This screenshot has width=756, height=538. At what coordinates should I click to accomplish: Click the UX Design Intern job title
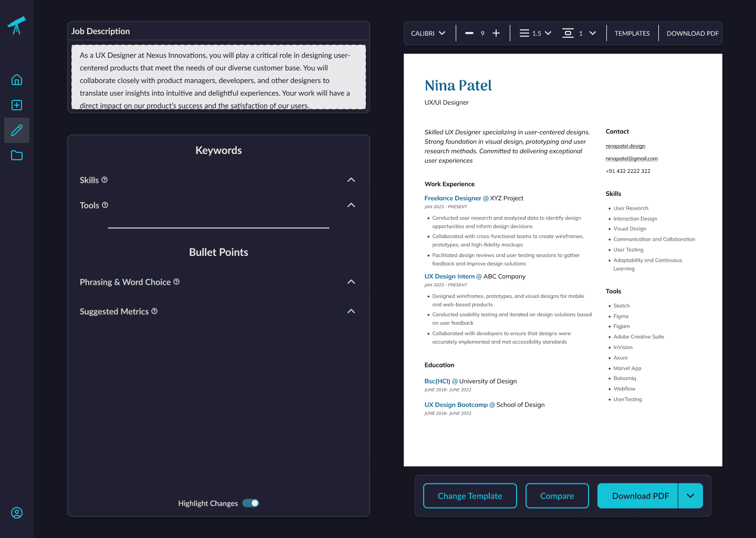point(449,276)
